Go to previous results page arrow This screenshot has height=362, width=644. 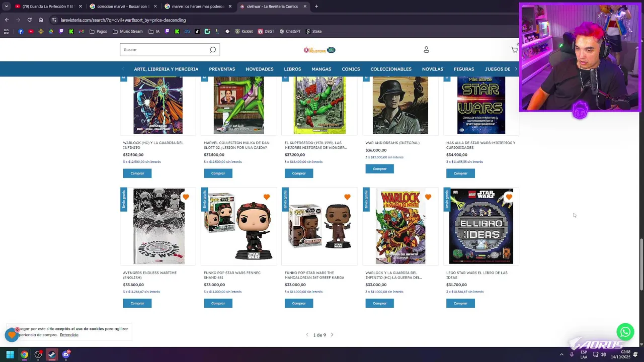(307, 335)
